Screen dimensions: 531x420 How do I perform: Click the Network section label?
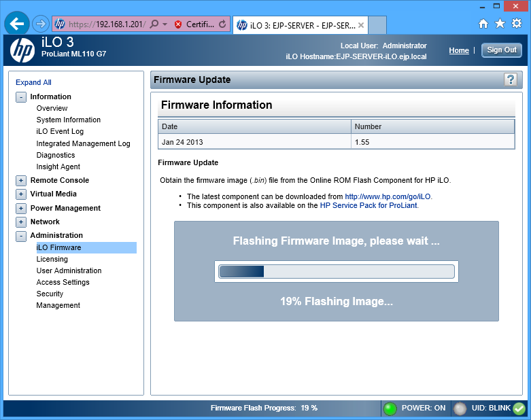45,222
